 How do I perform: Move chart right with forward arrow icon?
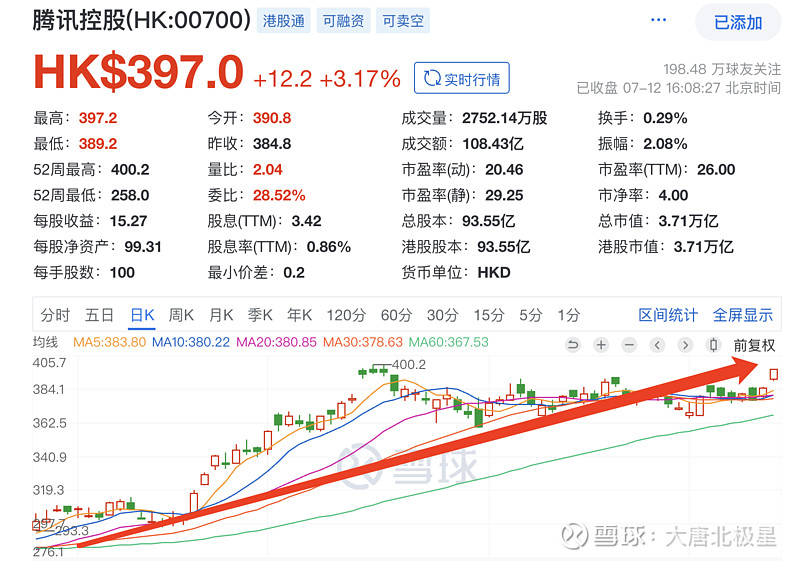pos(685,345)
